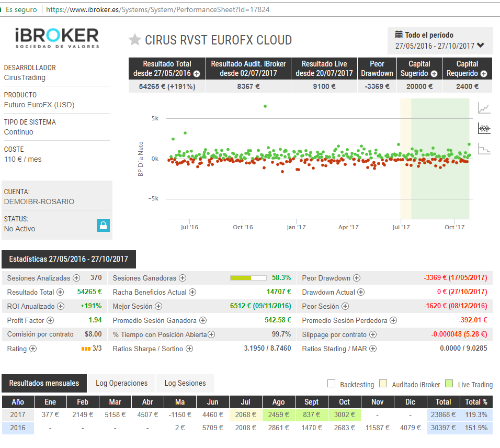Screen dimensions: 500x448
Task: Click the August 2017 value 2459 €
Action: click(279, 415)
